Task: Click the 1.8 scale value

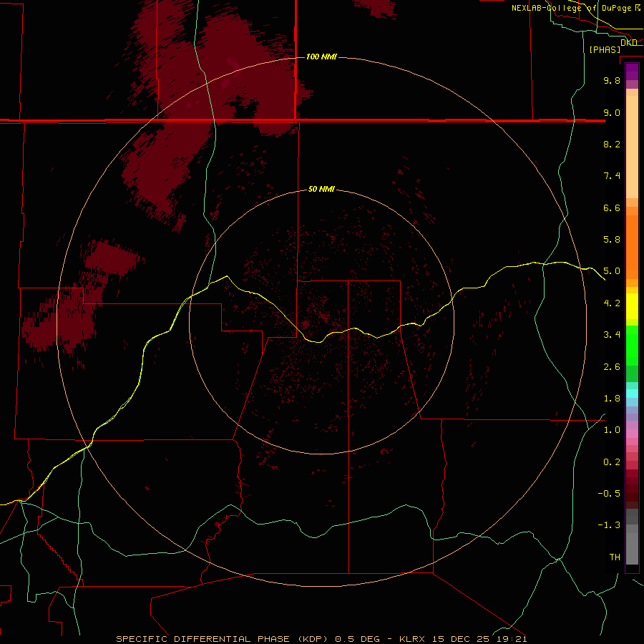Action: 612,399
